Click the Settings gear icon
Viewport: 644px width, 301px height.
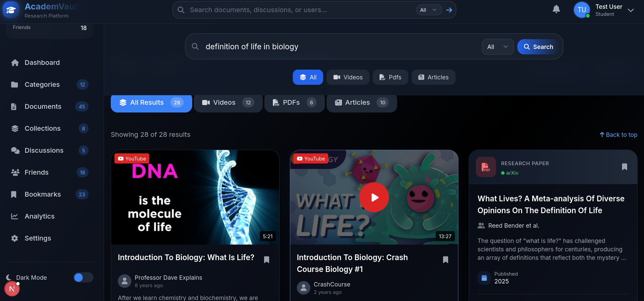[15, 238]
